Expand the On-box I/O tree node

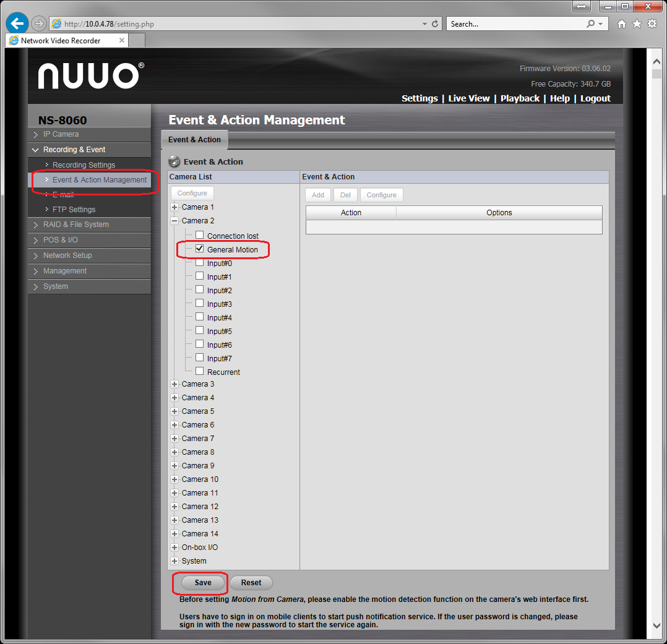[174, 547]
